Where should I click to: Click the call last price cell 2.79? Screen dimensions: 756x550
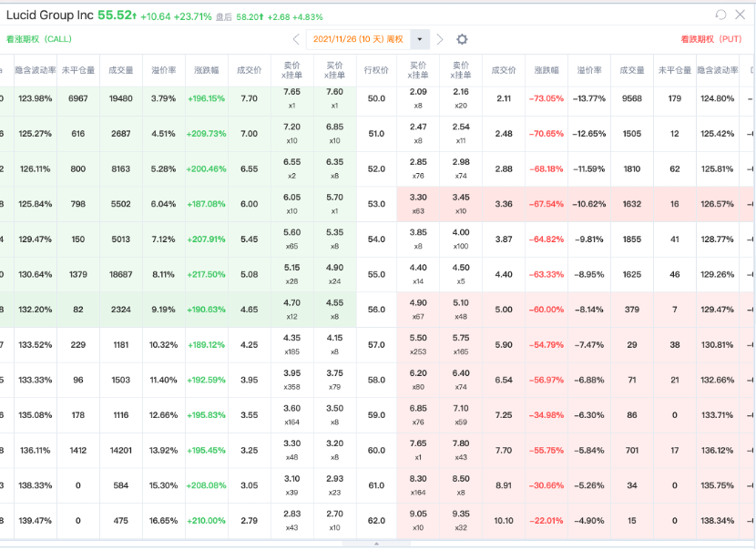click(250, 521)
